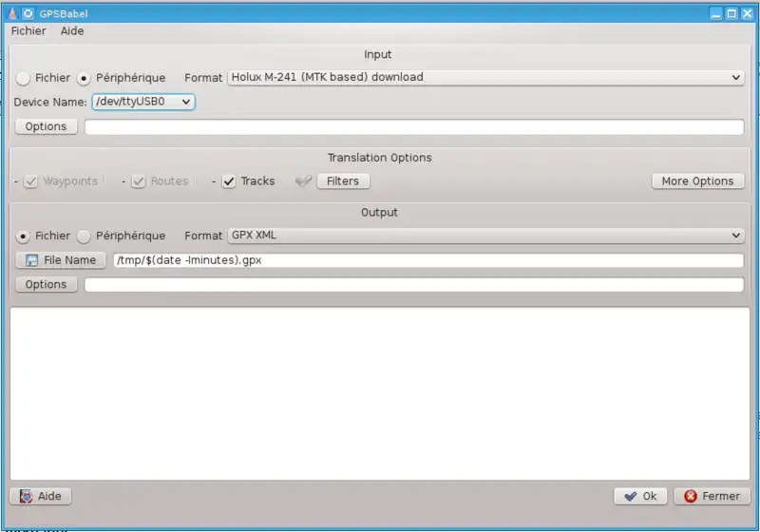Click the floppy disk File Name icon

click(x=31, y=260)
